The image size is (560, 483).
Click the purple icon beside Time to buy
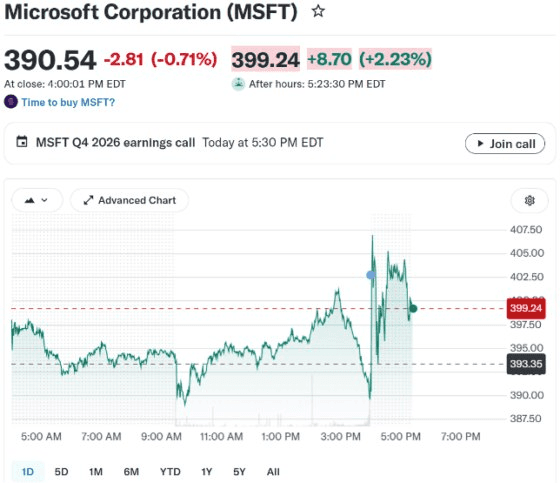click(11, 102)
